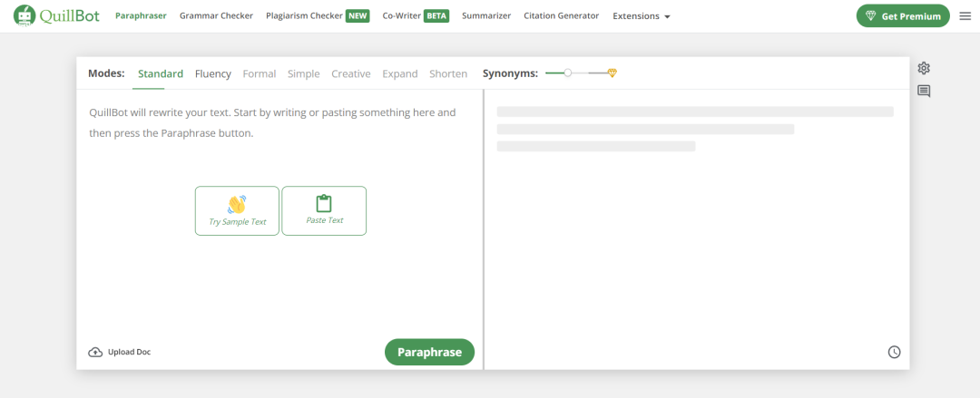Open the Paraphraser page
This screenshot has width=980, height=398.
141,15
